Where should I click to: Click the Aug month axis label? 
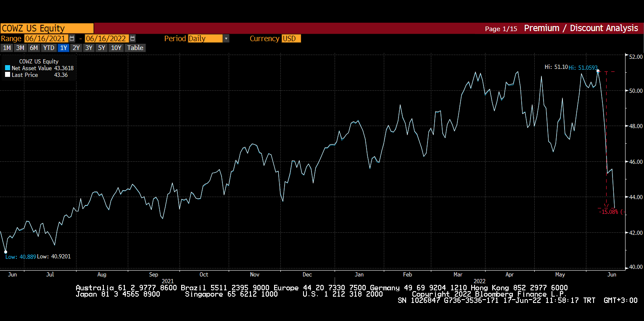[102, 274]
